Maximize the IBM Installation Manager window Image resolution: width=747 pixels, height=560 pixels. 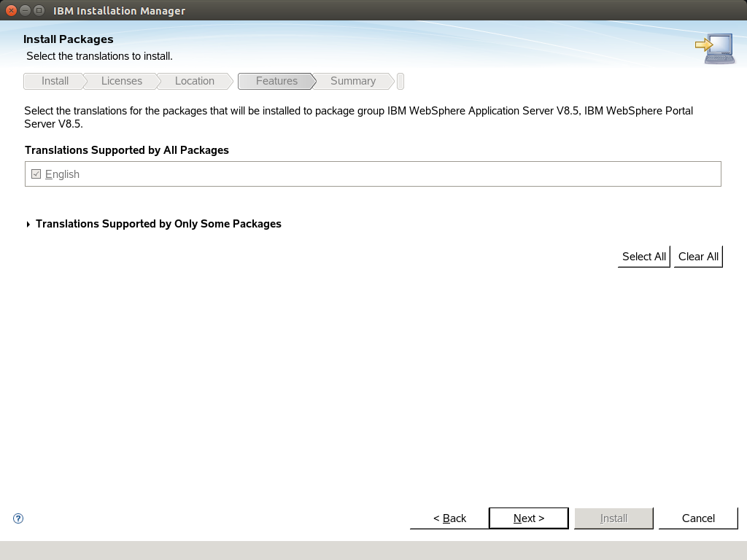coord(39,10)
